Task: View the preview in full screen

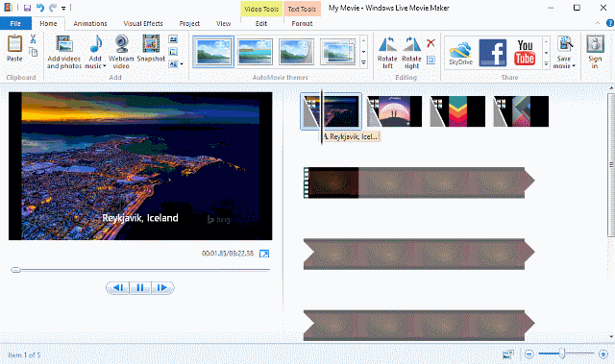Action: click(x=264, y=254)
